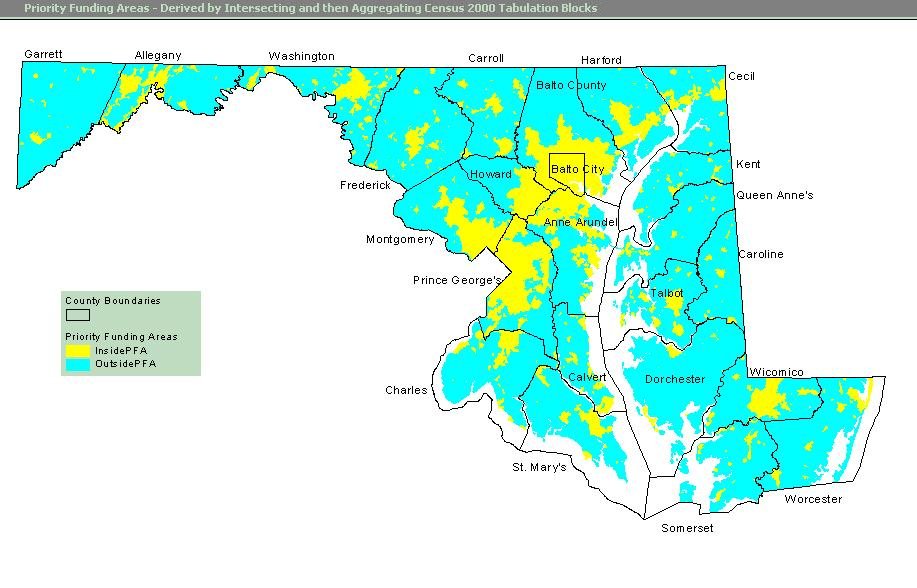Click the Prince George's county label

[x=457, y=281]
